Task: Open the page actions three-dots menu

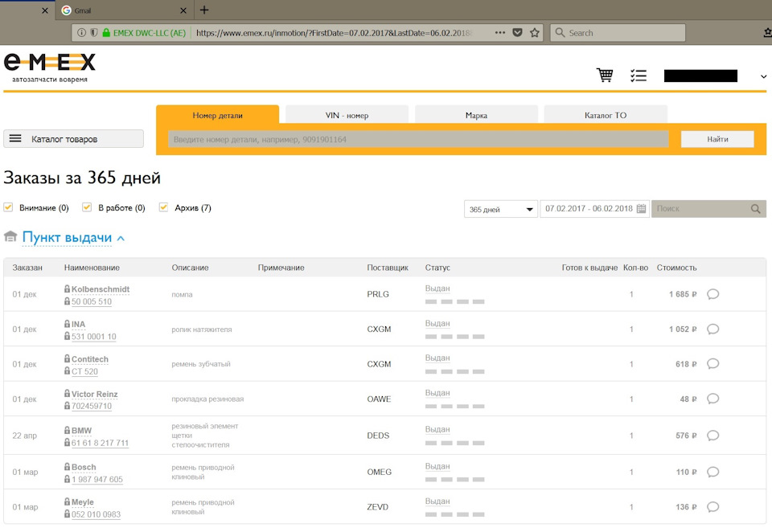Action: tap(500, 32)
